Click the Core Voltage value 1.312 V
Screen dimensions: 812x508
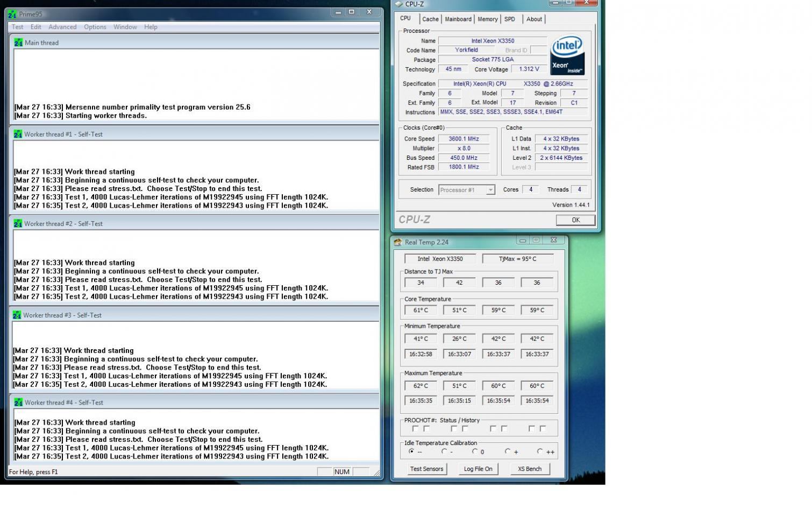[529, 69]
